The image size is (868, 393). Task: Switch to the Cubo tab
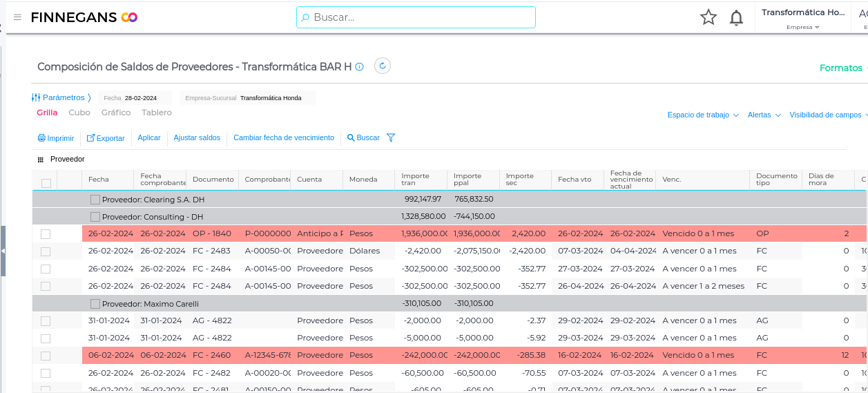click(x=79, y=113)
